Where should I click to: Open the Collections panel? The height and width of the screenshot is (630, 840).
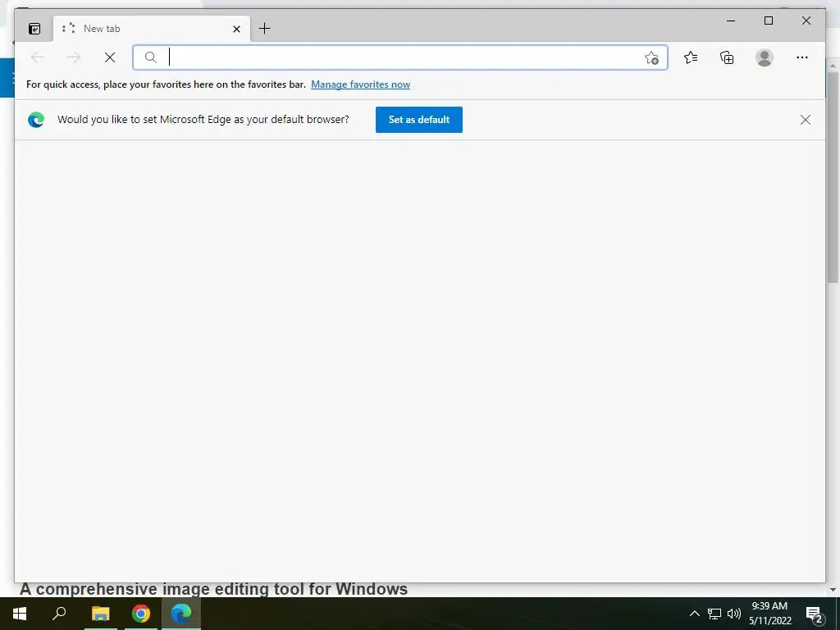tap(727, 57)
